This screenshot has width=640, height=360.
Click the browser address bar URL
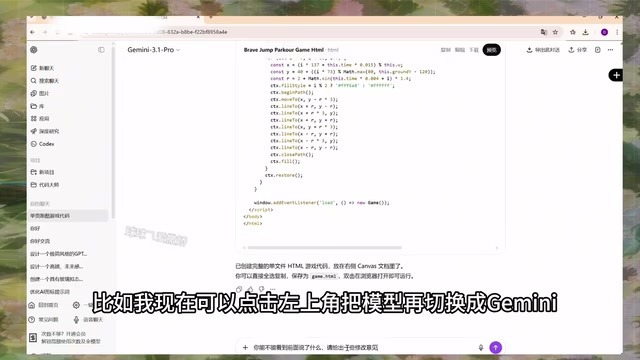tap(310, 32)
